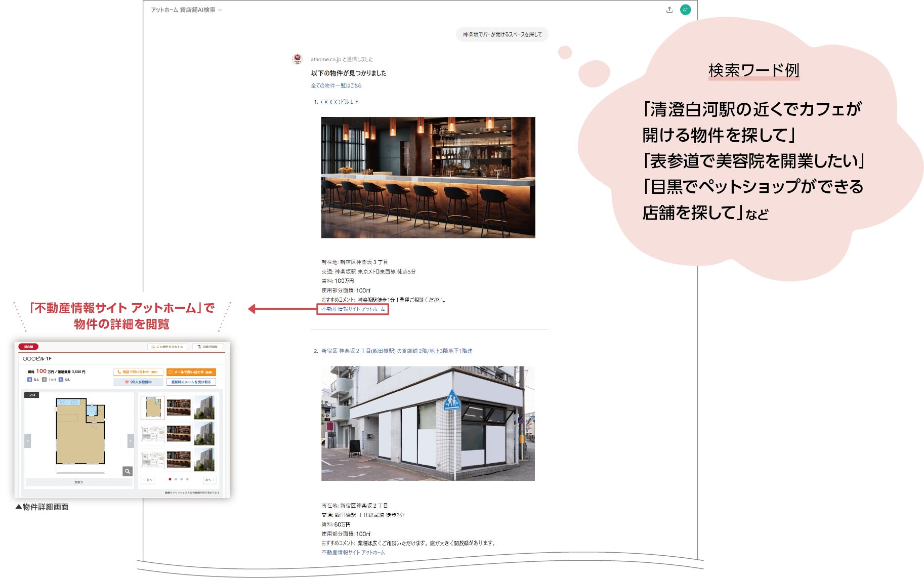
Task: Click the bar counter photo of listing 1
Action: 428,177
